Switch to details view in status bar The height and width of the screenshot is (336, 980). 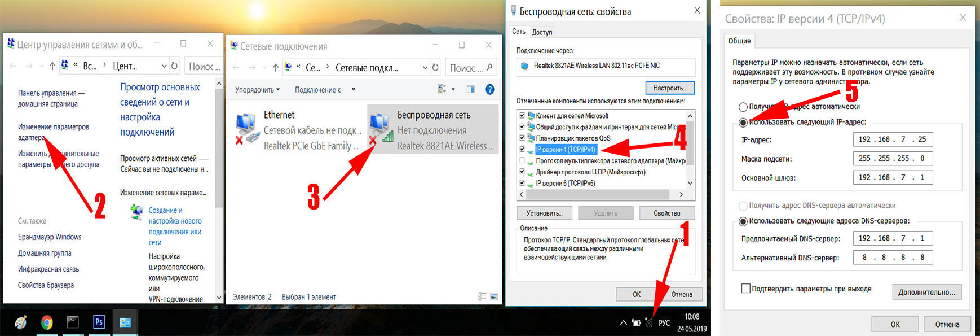(x=482, y=296)
